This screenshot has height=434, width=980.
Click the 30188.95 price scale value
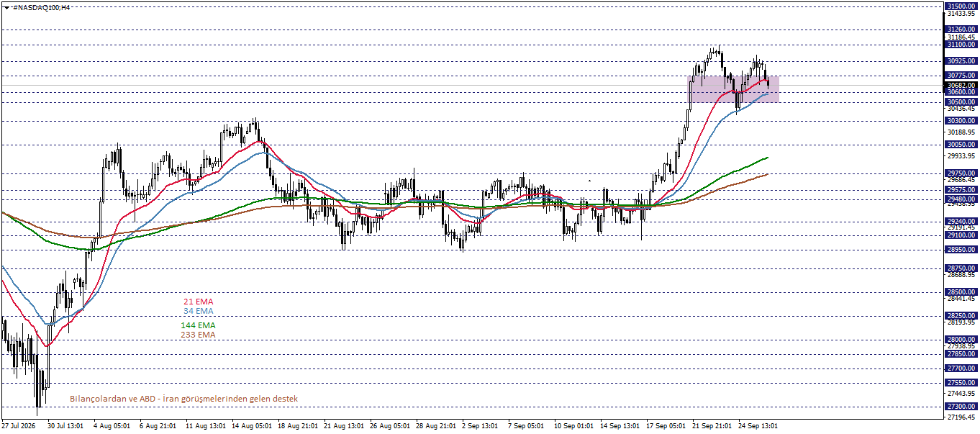point(961,132)
